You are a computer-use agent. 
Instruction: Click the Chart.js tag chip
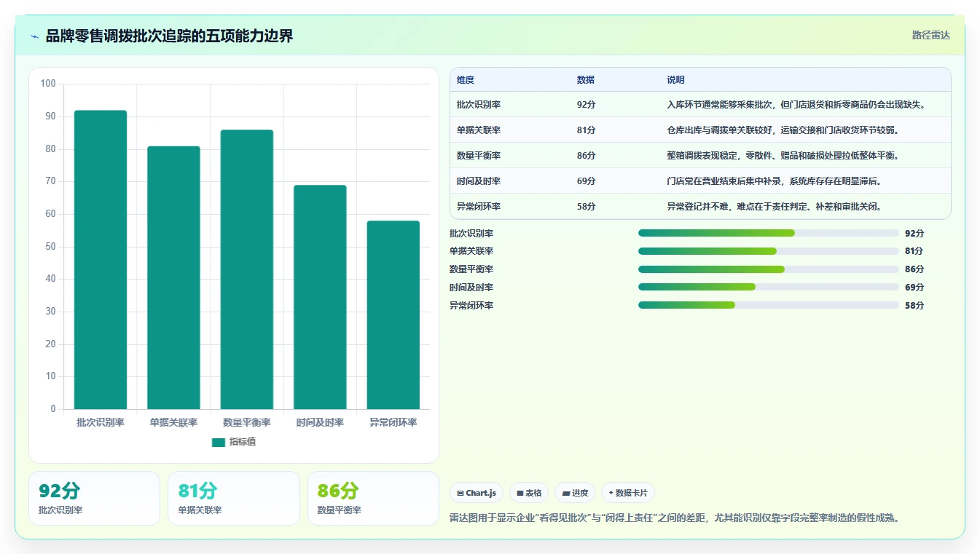pyautogui.click(x=477, y=493)
